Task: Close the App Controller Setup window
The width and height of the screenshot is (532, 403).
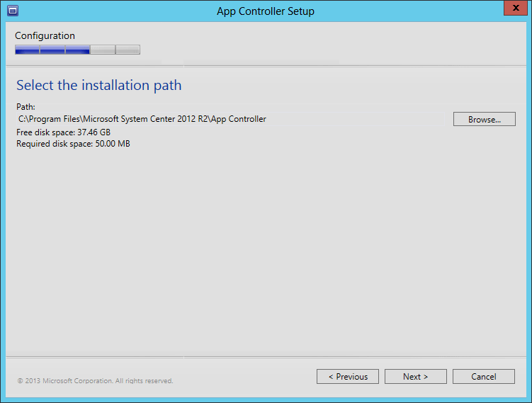Action: click(x=516, y=8)
